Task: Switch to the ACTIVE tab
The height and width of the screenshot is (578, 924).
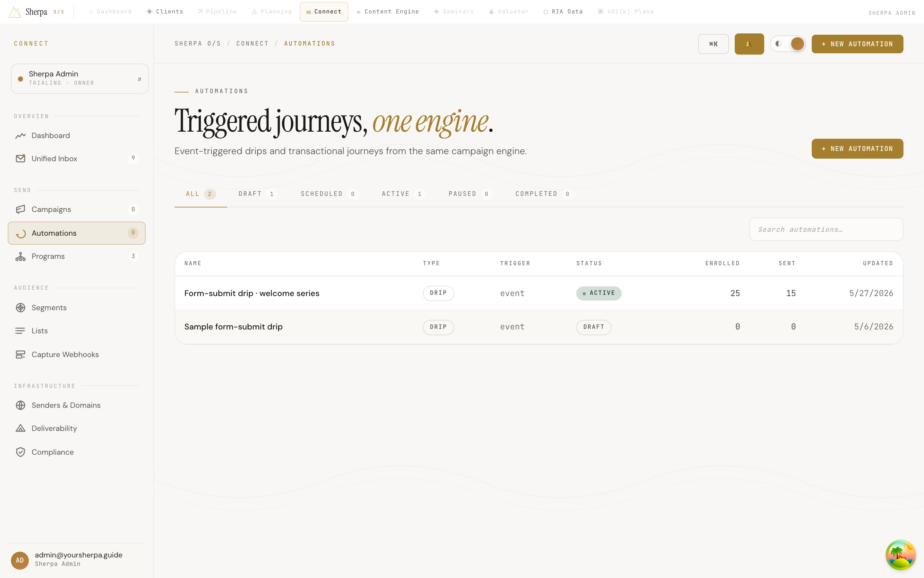Action: 404,194
